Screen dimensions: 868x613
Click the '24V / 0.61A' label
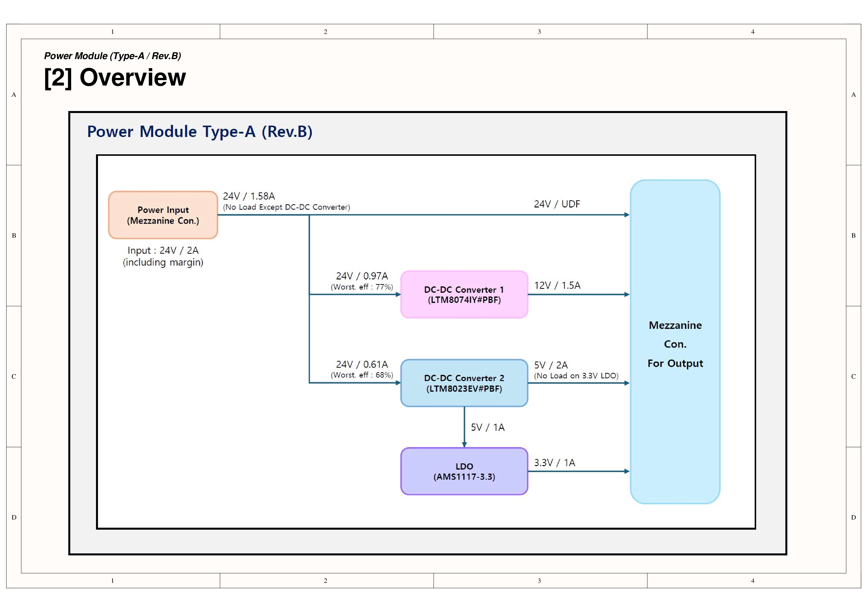pyautogui.click(x=362, y=364)
